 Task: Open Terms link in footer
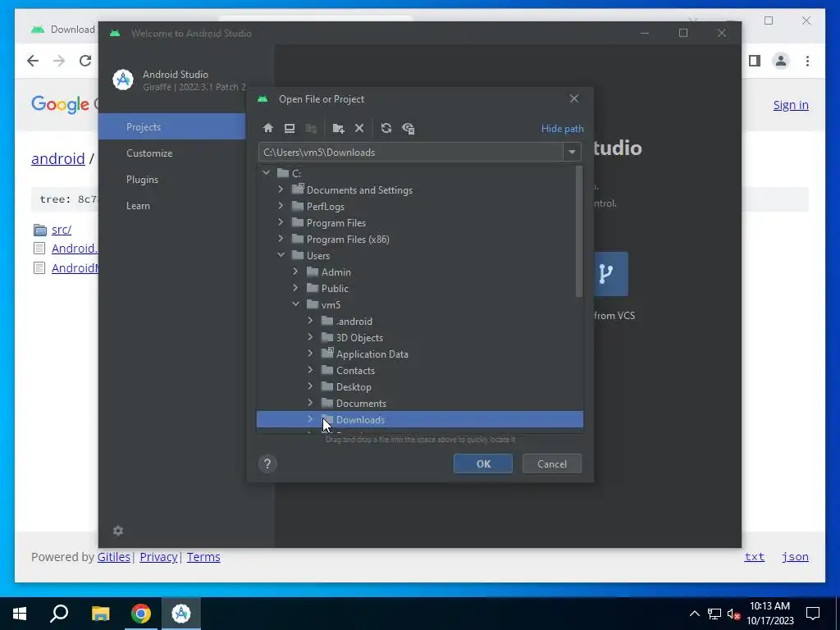pos(203,557)
